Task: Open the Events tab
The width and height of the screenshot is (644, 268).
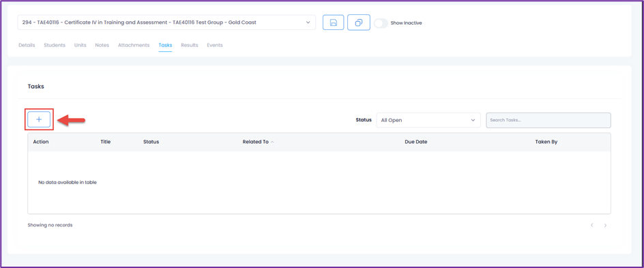Action: point(215,45)
